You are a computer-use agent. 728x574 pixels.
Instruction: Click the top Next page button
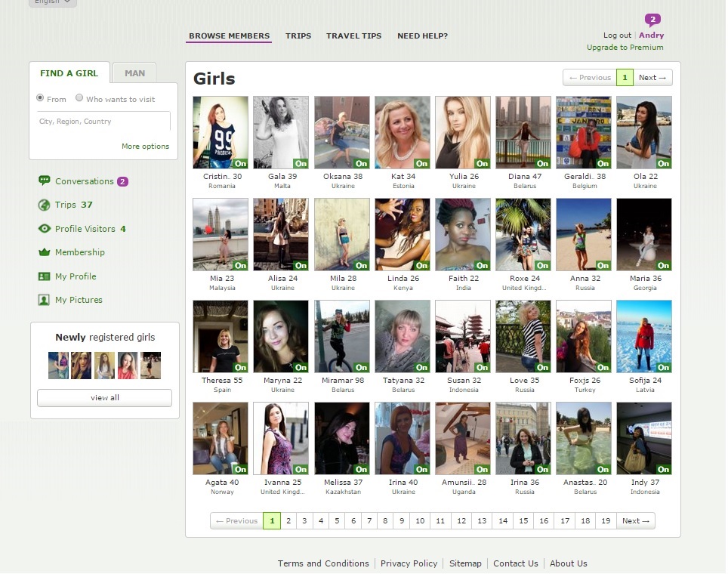652,78
